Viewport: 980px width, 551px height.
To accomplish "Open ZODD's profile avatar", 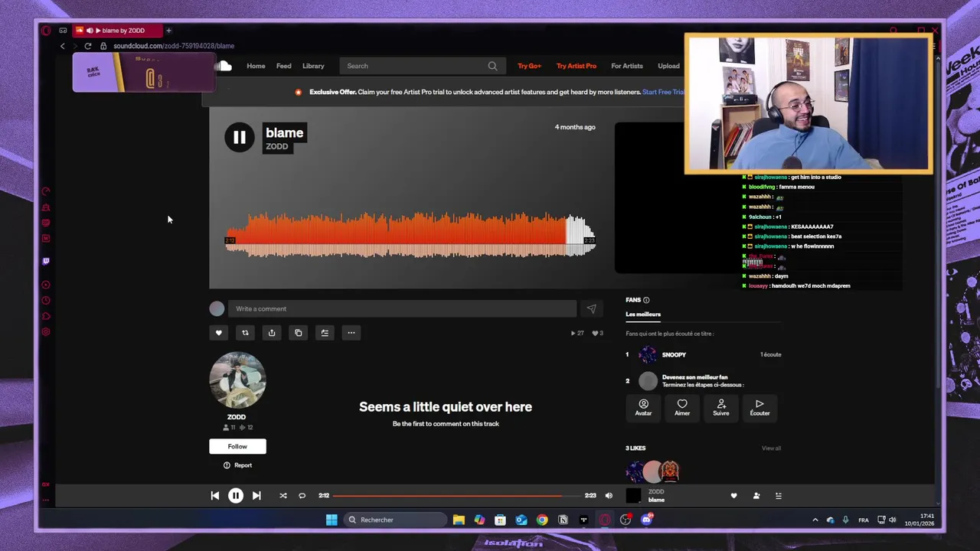I will pyautogui.click(x=237, y=380).
